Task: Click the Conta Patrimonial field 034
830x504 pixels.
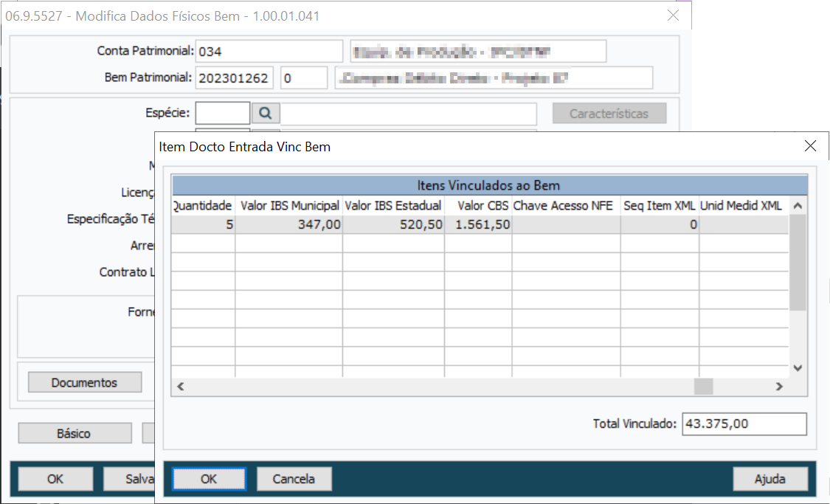Action: click(269, 52)
